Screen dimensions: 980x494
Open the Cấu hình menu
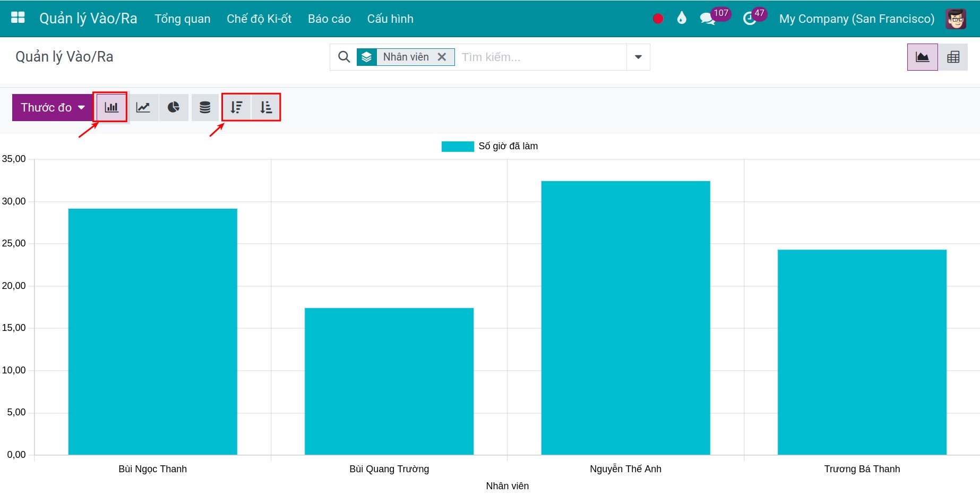[x=390, y=19]
